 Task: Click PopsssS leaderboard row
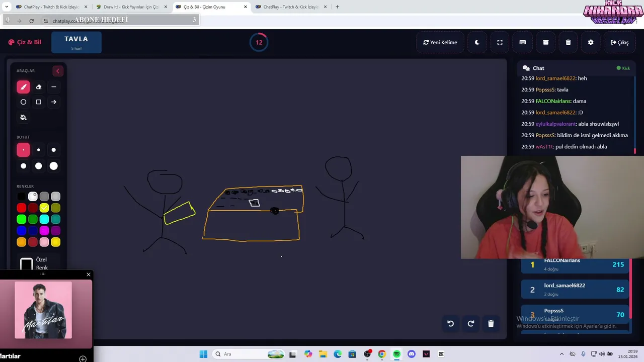tap(575, 314)
